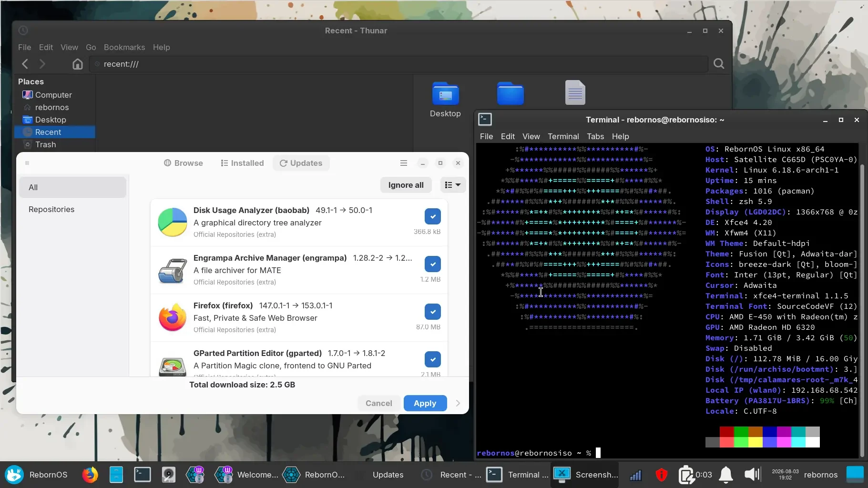Open Terminal window Edit menu
The height and width of the screenshot is (488, 868).
pos(508,136)
